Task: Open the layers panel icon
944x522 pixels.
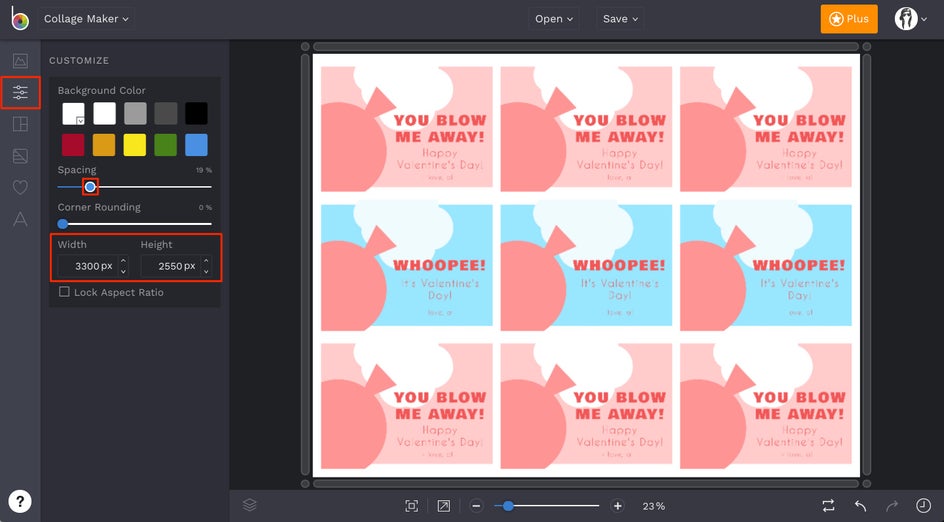Action: point(250,505)
